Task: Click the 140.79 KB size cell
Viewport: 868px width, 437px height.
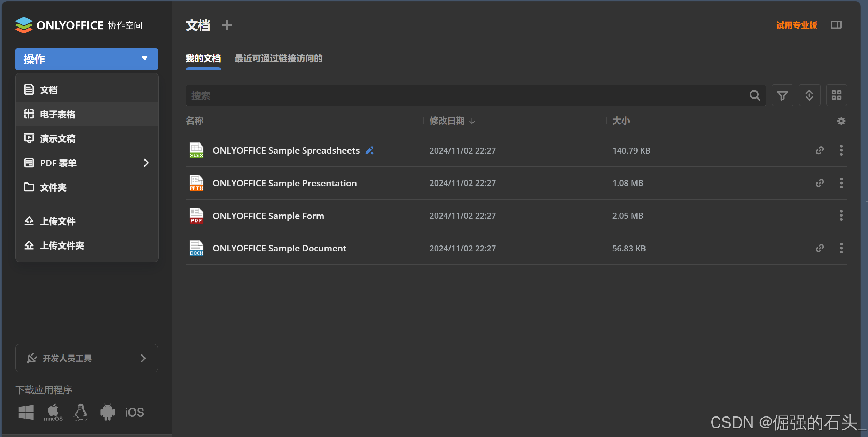Action: [631, 150]
